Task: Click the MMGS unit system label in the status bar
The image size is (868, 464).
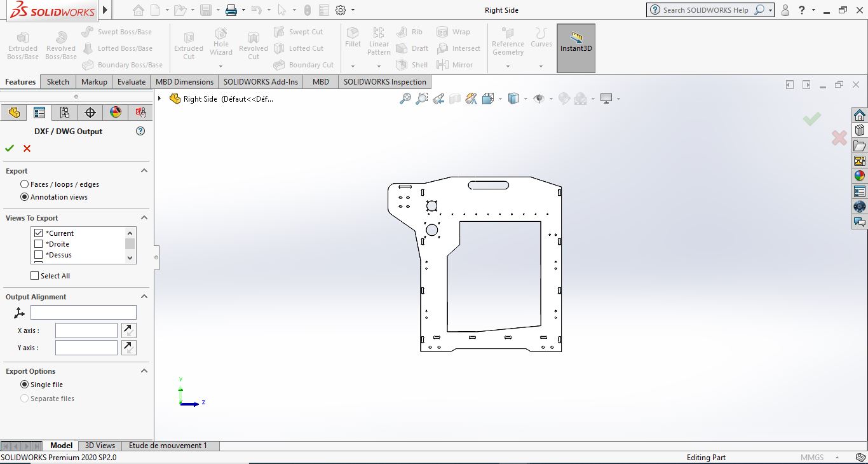Action: (x=812, y=458)
